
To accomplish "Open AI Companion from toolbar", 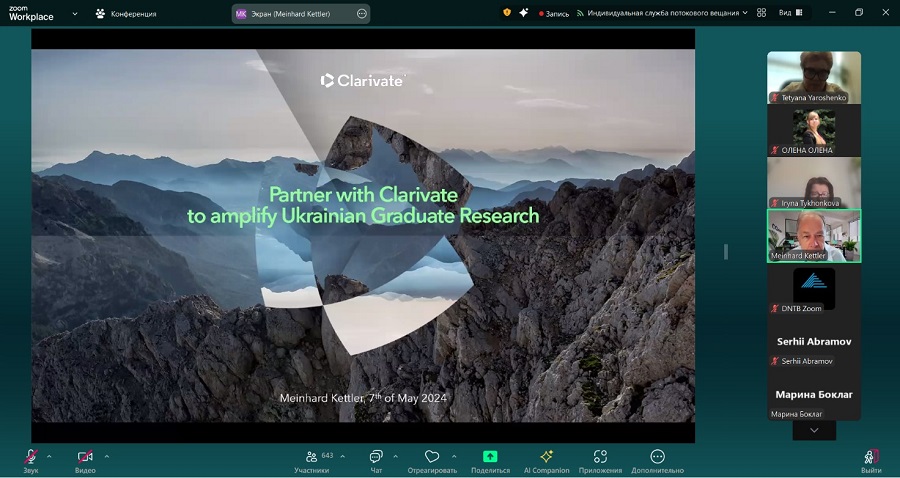I will [546, 461].
